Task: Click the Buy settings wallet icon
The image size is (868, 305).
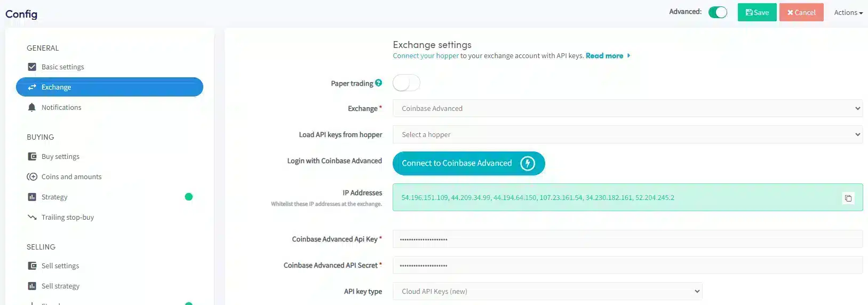Action: click(x=32, y=156)
